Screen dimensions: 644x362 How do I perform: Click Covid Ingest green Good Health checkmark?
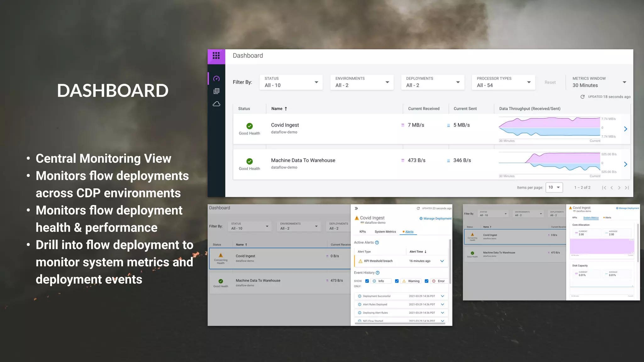tap(249, 126)
